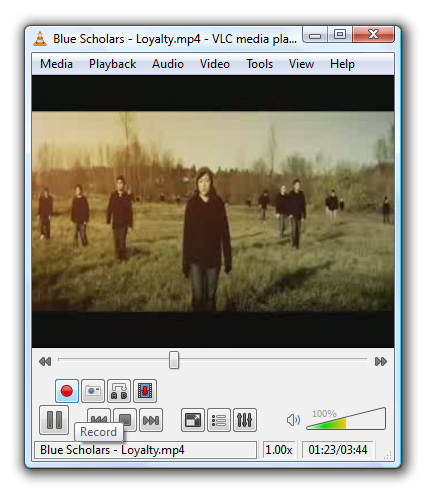Click the red Record button
428x502 pixels.
67,391
